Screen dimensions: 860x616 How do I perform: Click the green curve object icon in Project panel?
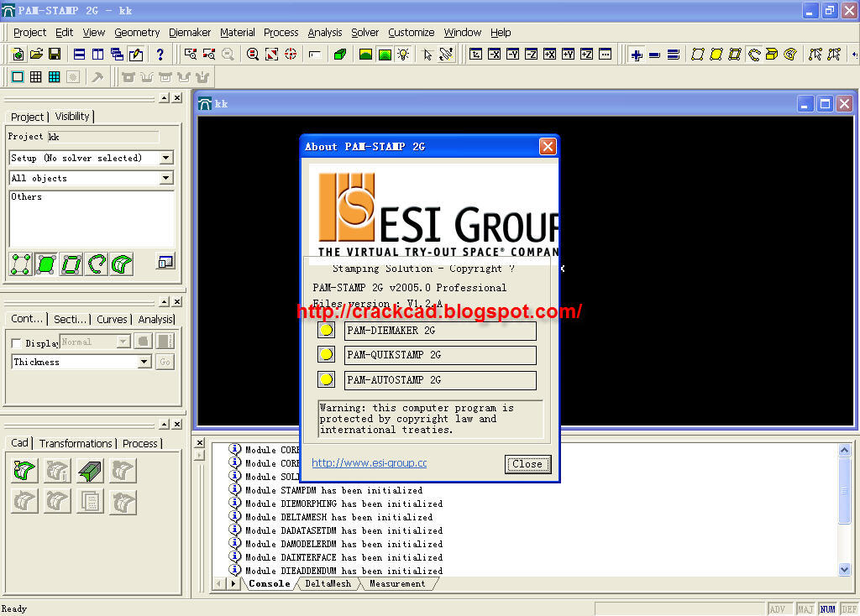click(x=97, y=264)
